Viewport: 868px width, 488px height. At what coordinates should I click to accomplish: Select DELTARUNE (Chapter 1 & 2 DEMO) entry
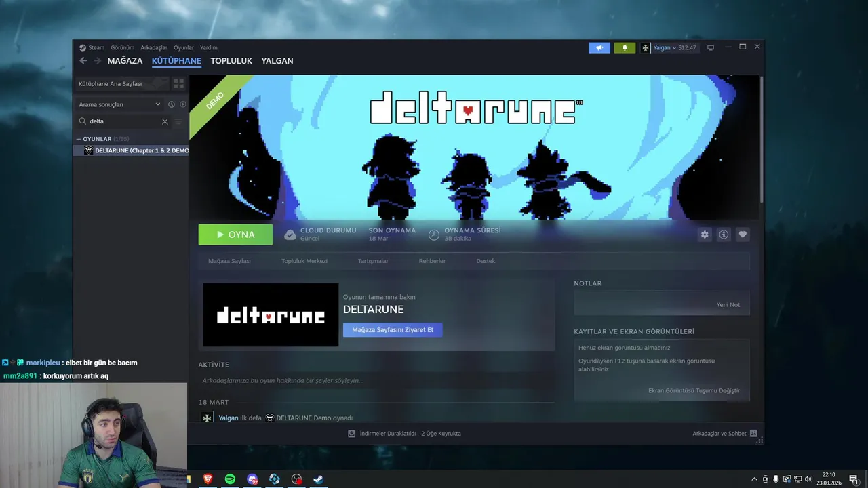[131, 150]
